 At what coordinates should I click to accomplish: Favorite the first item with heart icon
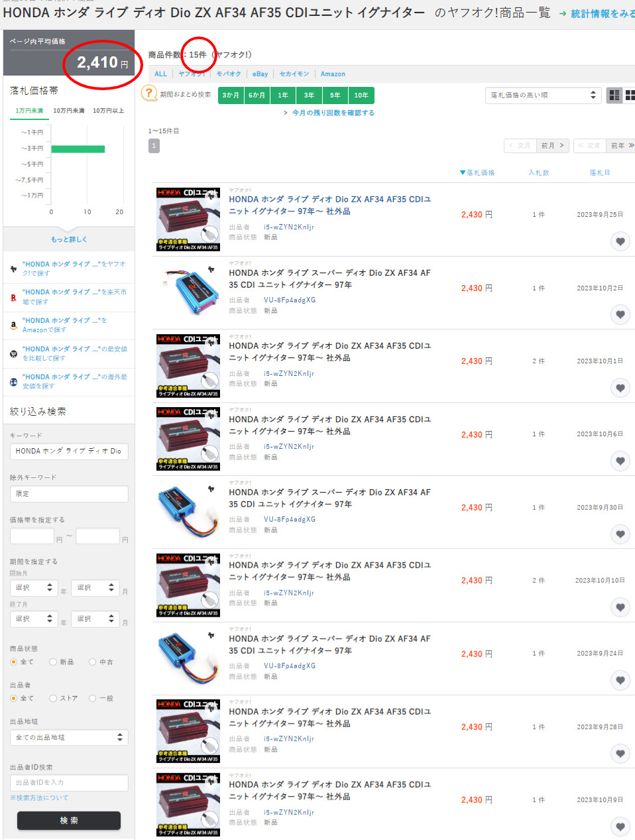tap(620, 241)
